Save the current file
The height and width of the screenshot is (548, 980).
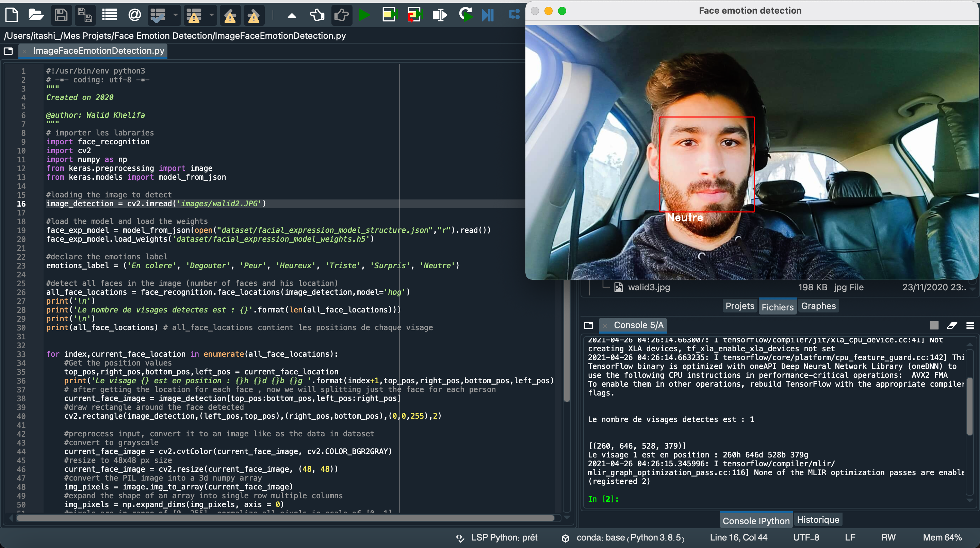61,15
